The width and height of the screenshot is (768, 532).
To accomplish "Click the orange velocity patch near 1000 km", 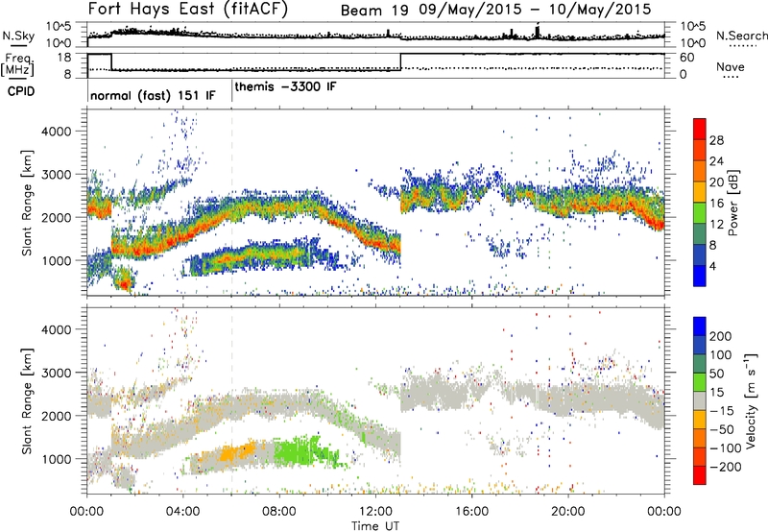I will 237,451.
